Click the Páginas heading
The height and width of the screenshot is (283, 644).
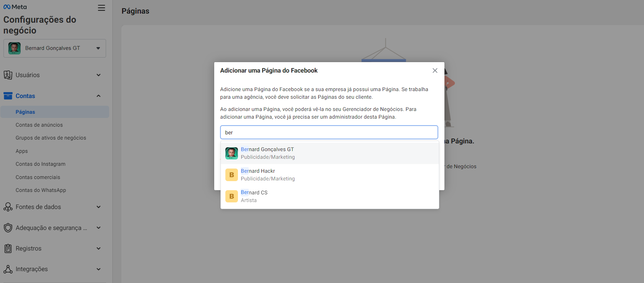pyautogui.click(x=135, y=11)
